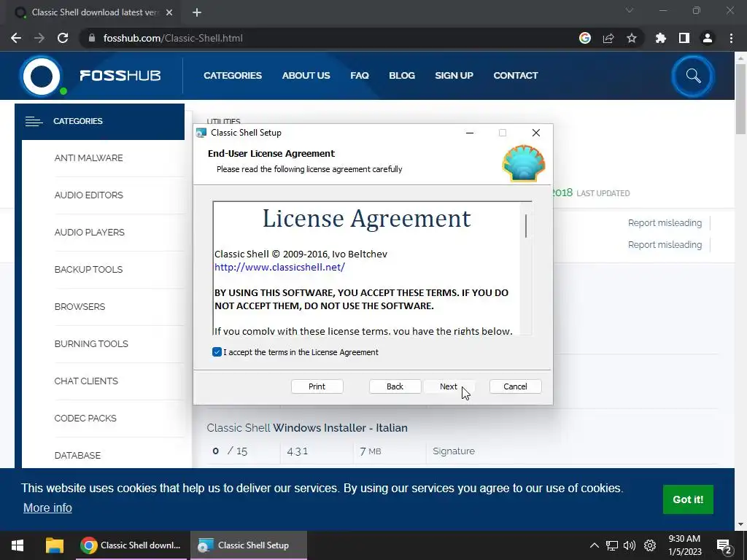The image size is (747, 560).
Task: Click the volume speaker tray icon
Action: 630,545
